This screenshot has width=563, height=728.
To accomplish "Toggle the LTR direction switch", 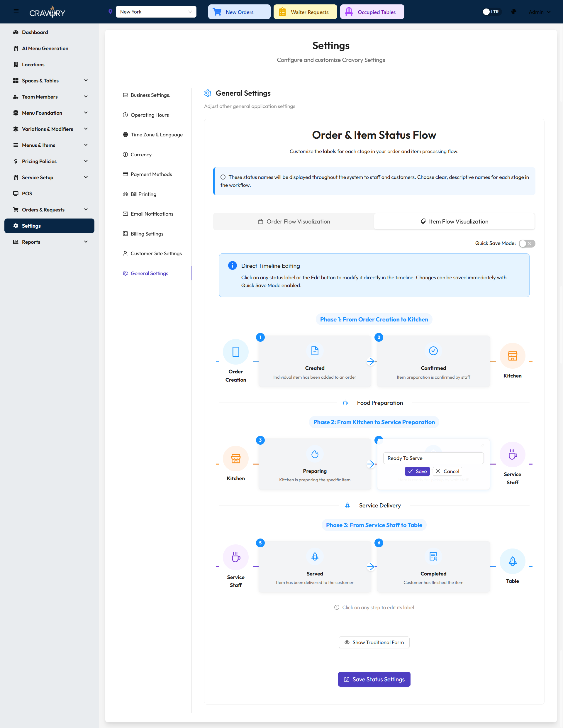I will tap(491, 12).
